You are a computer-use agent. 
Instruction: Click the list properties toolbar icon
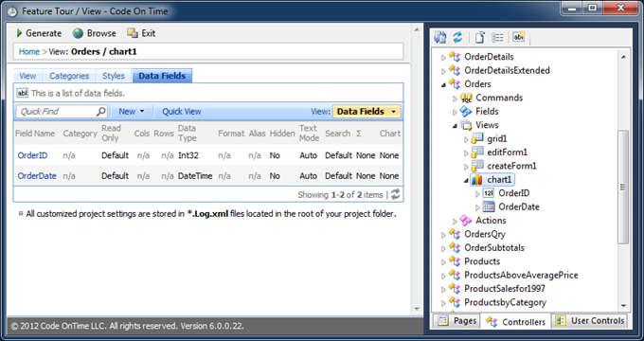498,37
